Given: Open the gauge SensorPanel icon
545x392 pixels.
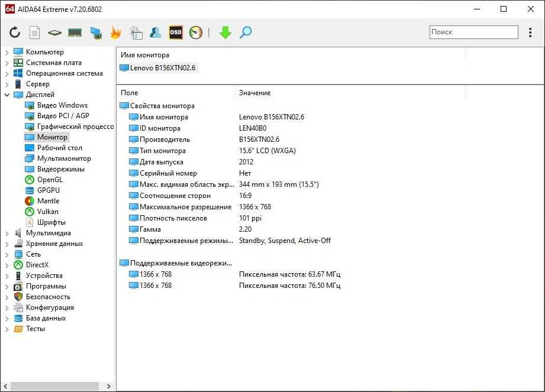Looking at the screenshot, I should click(x=196, y=33).
